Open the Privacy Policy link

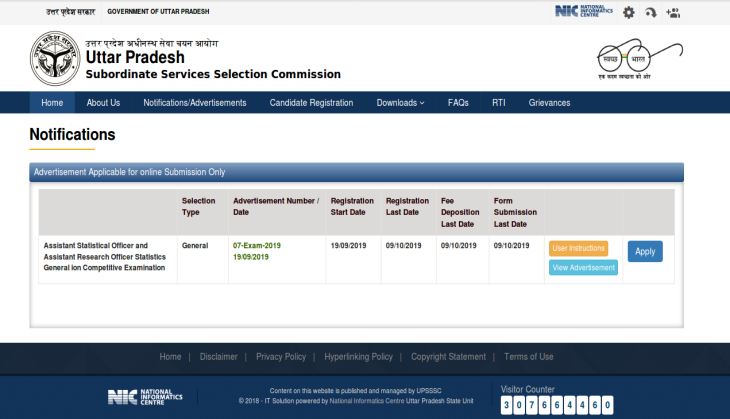[281, 357]
